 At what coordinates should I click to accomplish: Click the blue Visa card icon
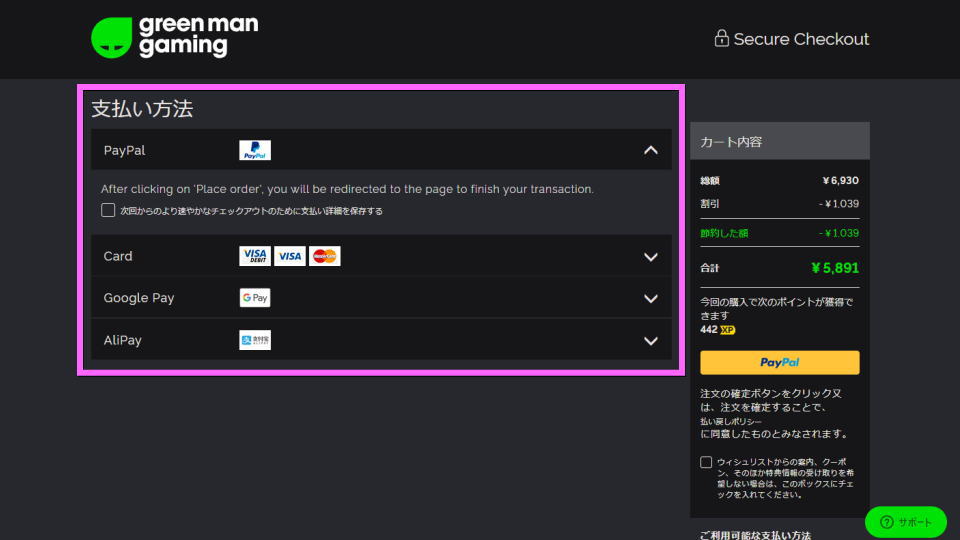290,256
